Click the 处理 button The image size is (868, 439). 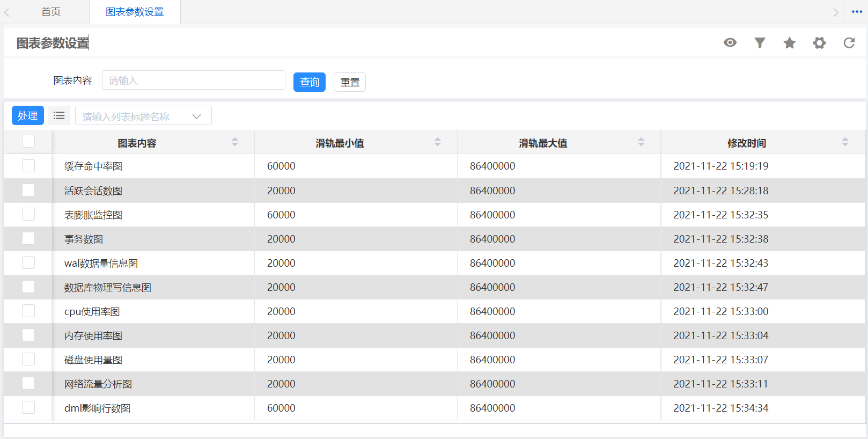(28, 115)
